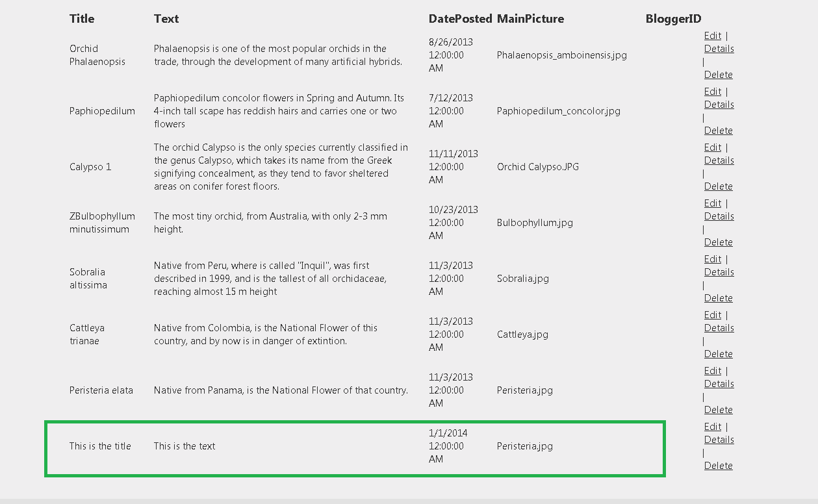Delete the Paphiopedilum entry
818x504 pixels.
[x=718, y=131]
